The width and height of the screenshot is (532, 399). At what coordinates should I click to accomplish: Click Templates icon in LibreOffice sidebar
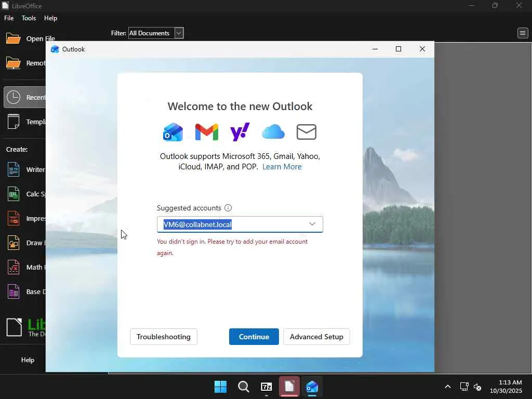coord(13,122)
